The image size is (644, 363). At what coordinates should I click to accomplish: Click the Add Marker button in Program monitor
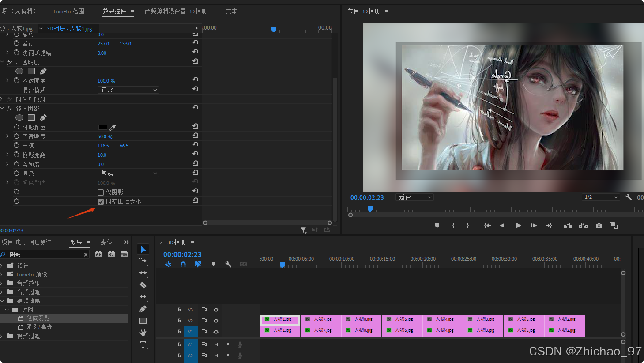437,225
